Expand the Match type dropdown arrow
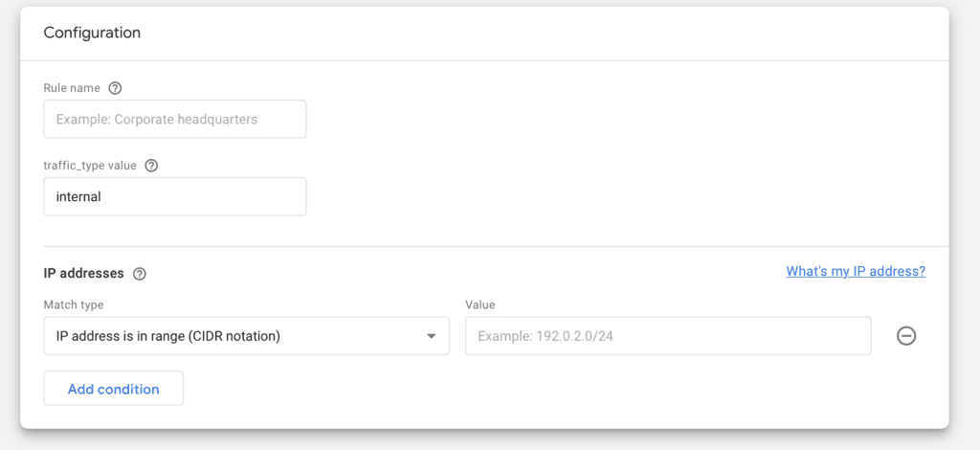Screen dimensions: 980x450 point(431,336)
